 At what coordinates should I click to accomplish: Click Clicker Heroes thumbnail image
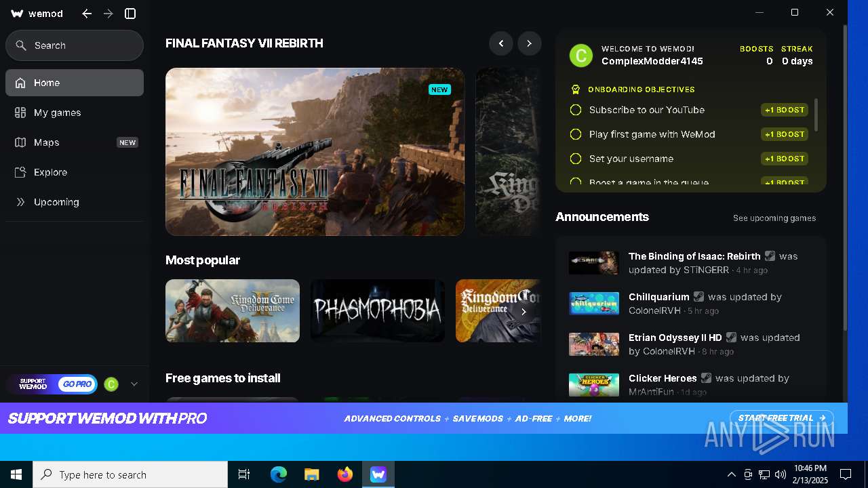click(594, 385)
